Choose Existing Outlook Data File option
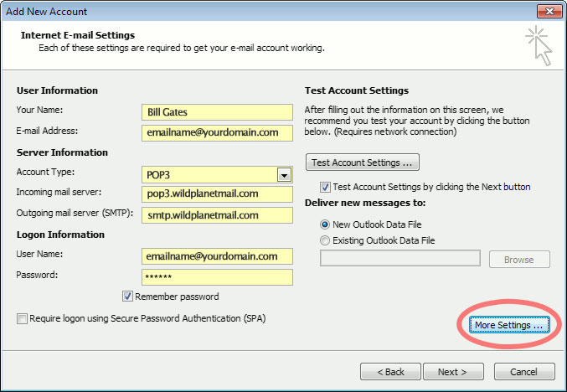Image resolution: width=567 pixels, height=392 pixels. point(326,240)
